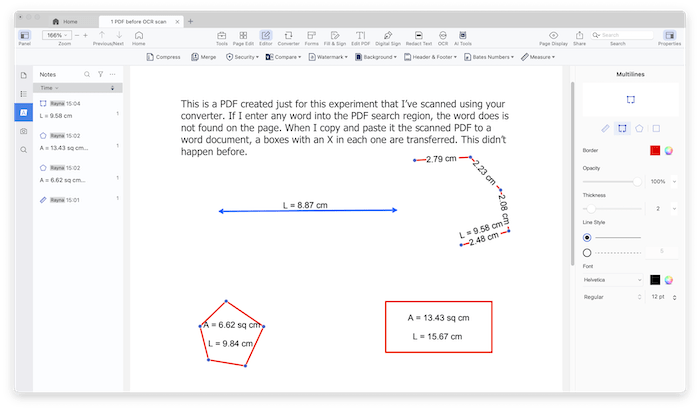Click the red Border color swatch
700x410 pixels.
pos(655,151)
